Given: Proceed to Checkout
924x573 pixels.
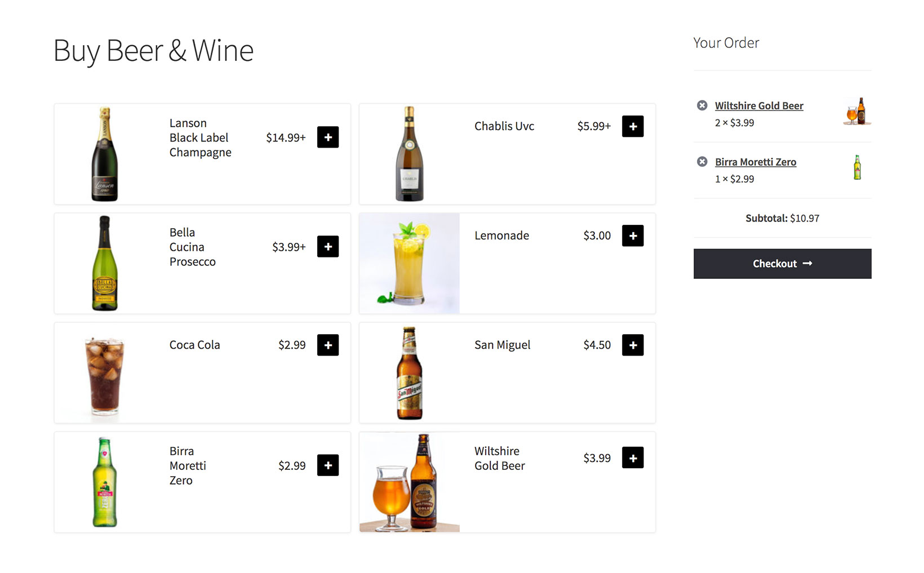Looking at the screenshot, I should click(x=782, y=264).
